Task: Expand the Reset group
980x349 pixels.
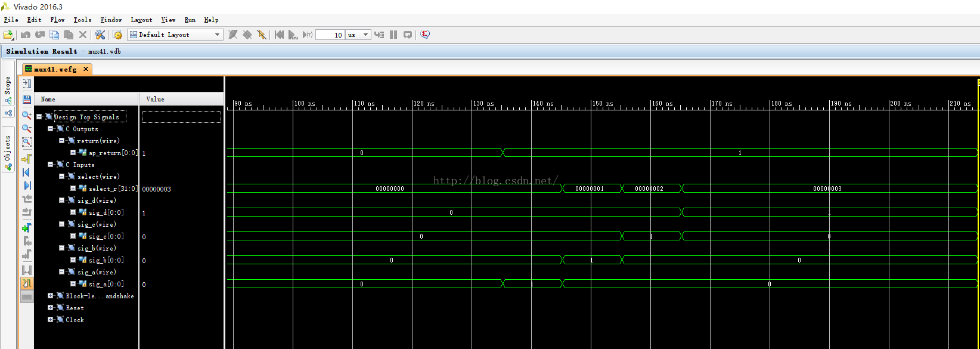Action: click(50, 308)
